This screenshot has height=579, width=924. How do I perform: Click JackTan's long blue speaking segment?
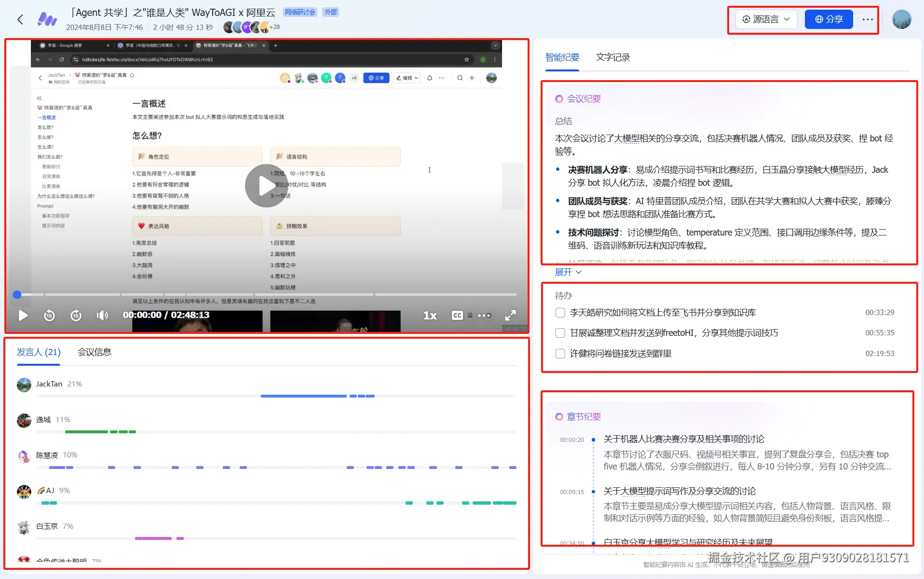click(x=304, y=396)
